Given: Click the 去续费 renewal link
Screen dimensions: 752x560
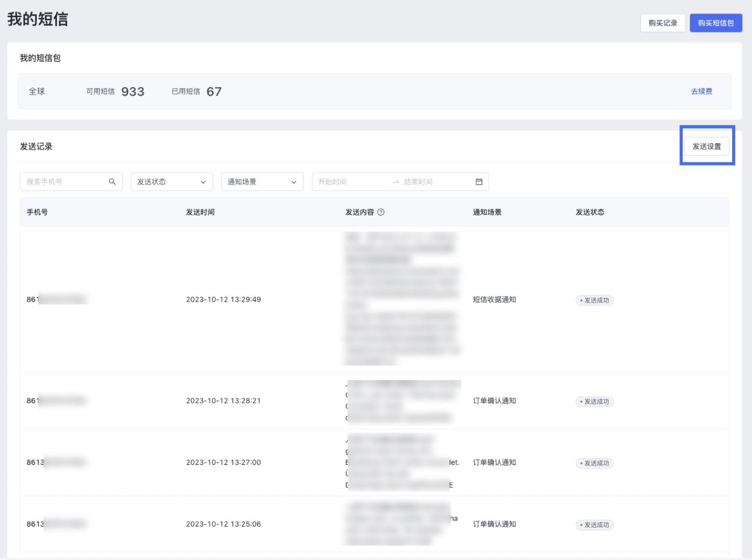Looking at the screenshot, I should click(701, 91).
